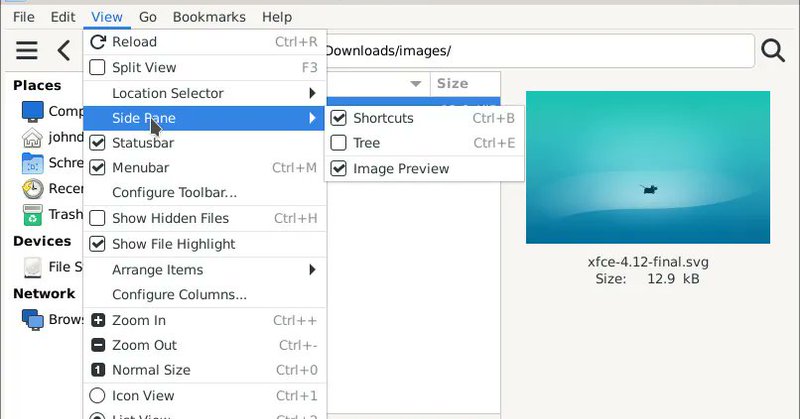Uncheck the Menubar checkbox

[97, 167]
